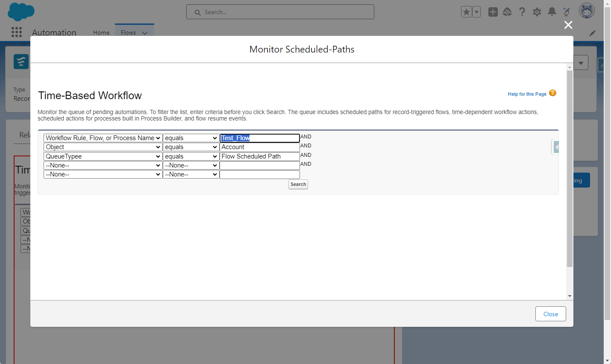
Task: Open the QueueTypee field dropdown
Action: pyautogui.click(x=103, y=156)
